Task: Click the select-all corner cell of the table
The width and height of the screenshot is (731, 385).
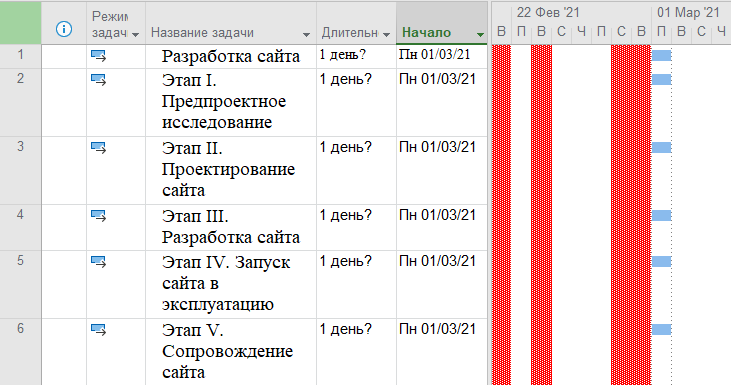Action: click(x=21, y=23)
